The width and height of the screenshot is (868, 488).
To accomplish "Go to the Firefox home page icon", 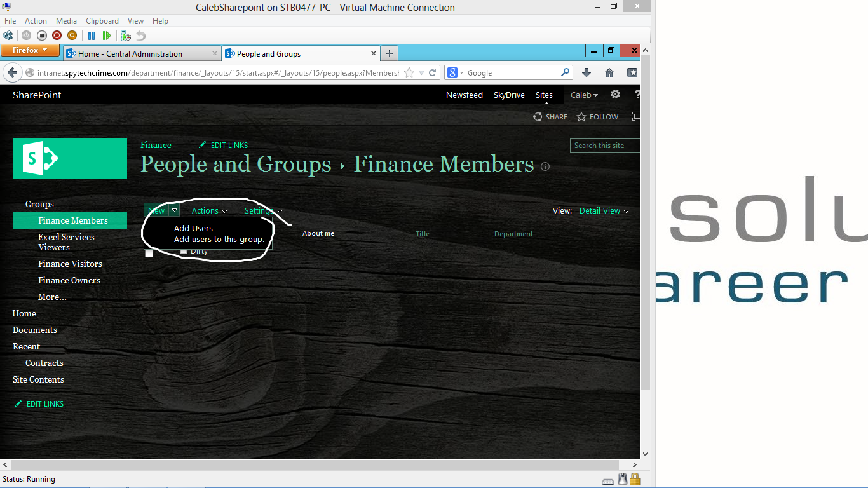I will pos(609,72).
